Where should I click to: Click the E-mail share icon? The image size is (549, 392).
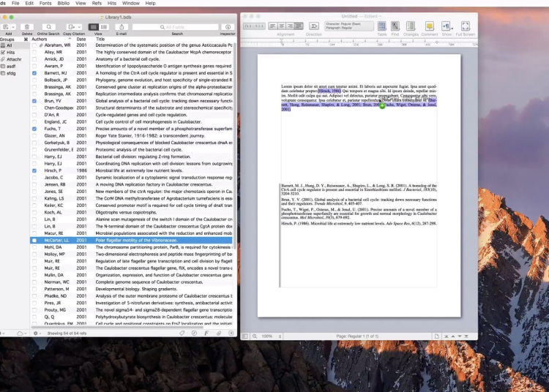tap(121, 27)
